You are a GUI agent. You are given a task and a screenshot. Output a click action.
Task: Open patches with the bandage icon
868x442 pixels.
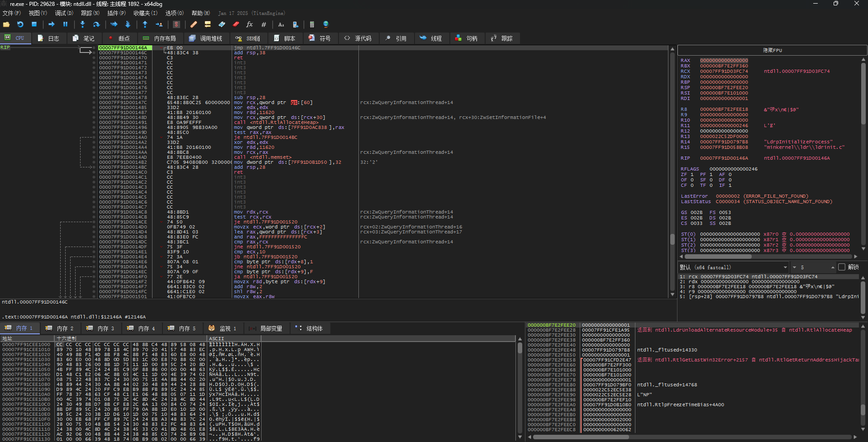(194, 24)
